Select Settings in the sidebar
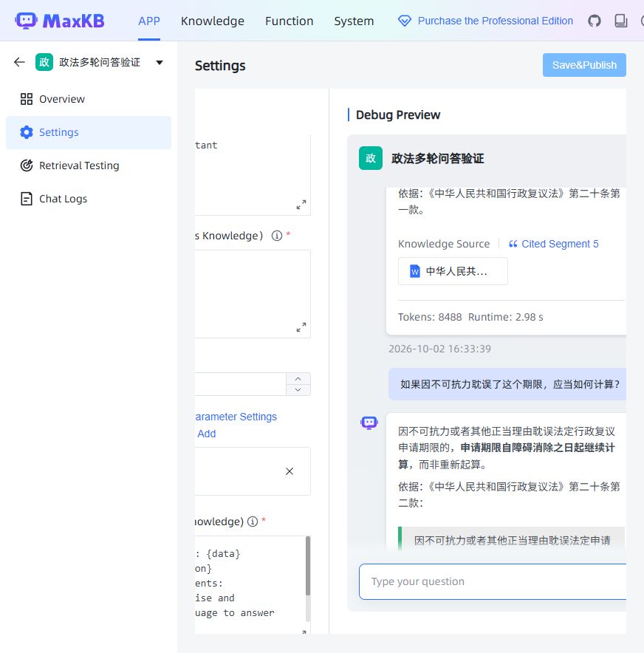The width and height of the screenshot is (644, 653). coord(89,132)
